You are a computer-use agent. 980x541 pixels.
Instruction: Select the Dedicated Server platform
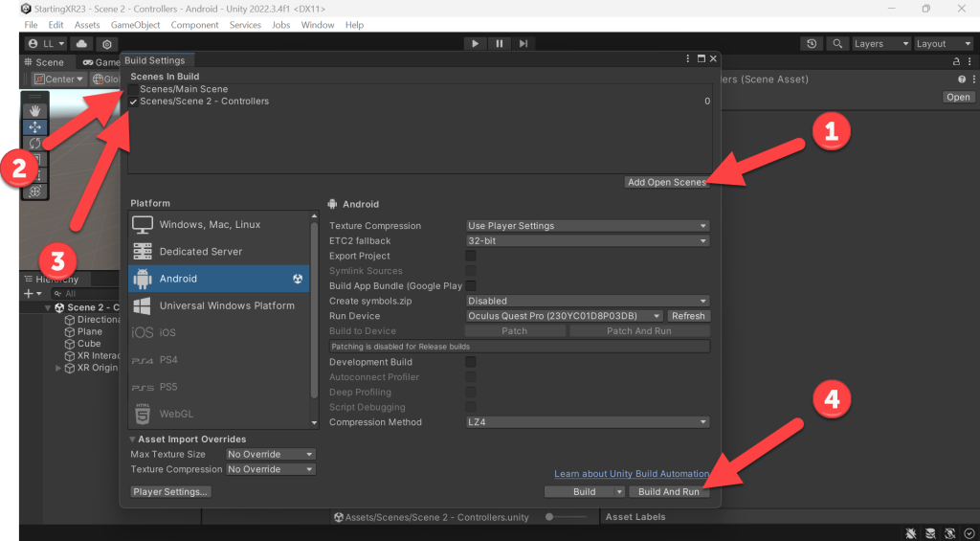[219, 252]
